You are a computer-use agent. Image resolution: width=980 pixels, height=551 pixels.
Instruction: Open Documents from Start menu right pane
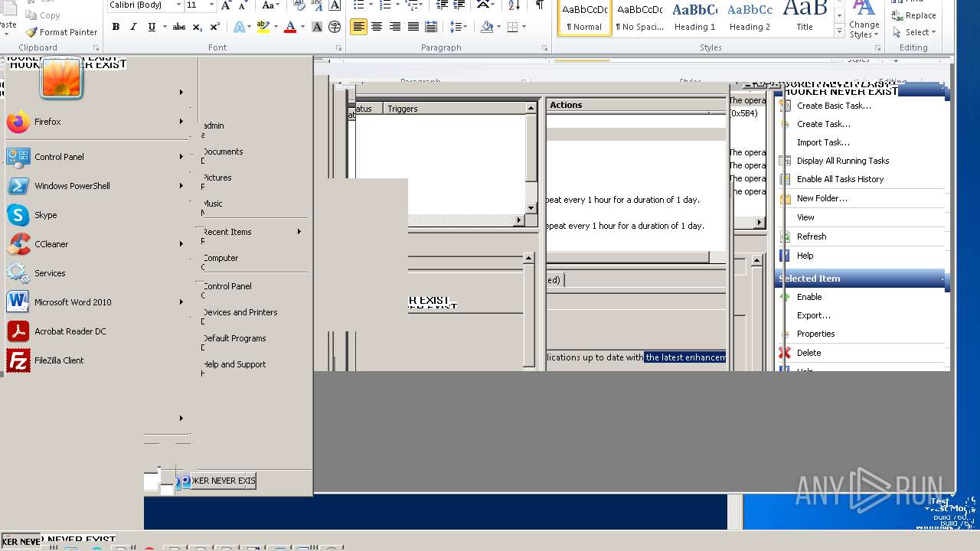coord(223,152)
